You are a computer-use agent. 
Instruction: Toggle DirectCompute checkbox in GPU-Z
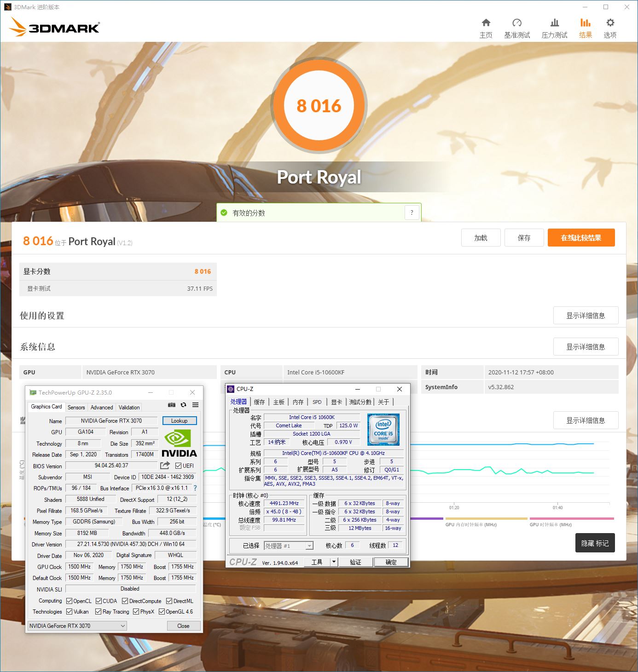click(125, 601)
